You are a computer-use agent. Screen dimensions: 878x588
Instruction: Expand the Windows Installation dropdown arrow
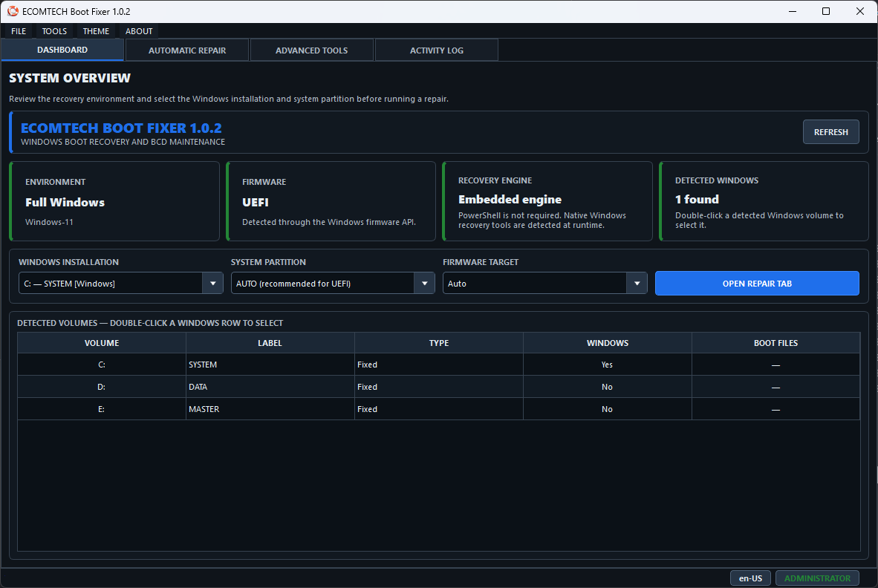click(212, 284)
